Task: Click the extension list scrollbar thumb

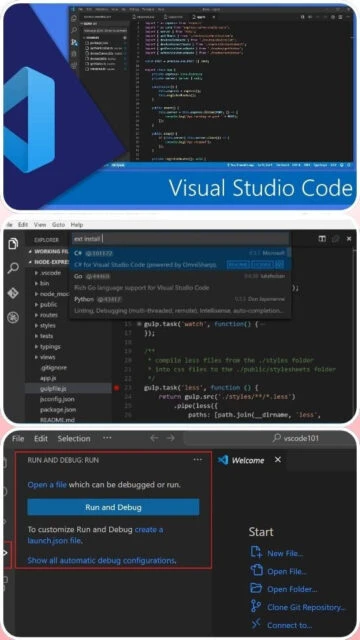Action: click(289, 253)
